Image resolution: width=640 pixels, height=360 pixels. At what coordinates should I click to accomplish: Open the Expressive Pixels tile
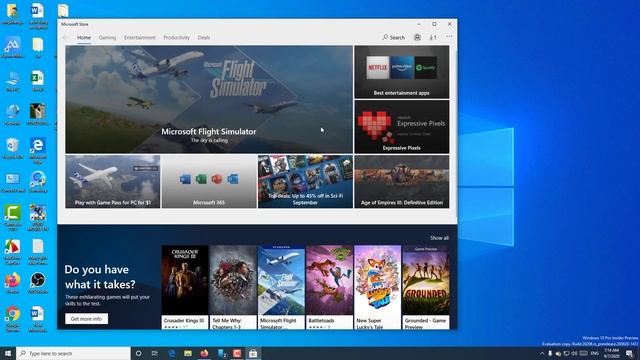[402, 127]
